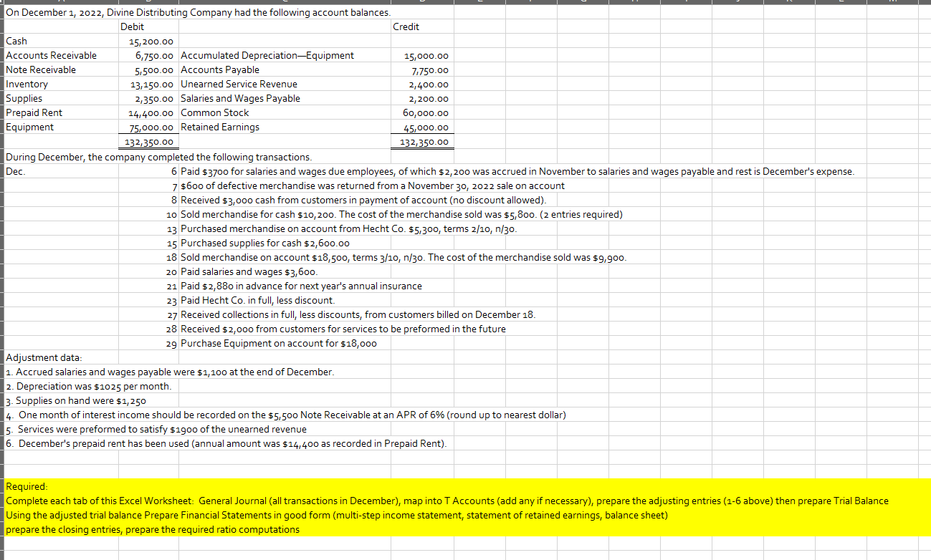Click the 'During December, the company completed' line
The image size is (931, 560).
point(158,157)
